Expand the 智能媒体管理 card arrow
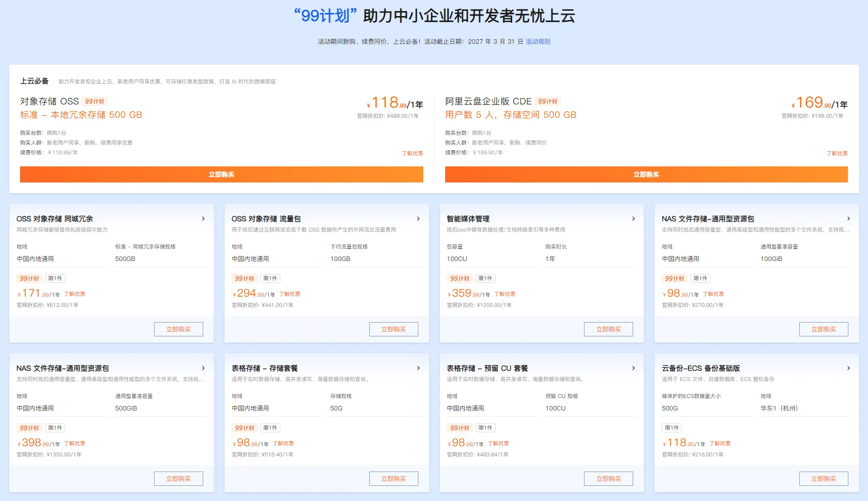This screenshot has height=501, width=868. [x=634, y=219]
